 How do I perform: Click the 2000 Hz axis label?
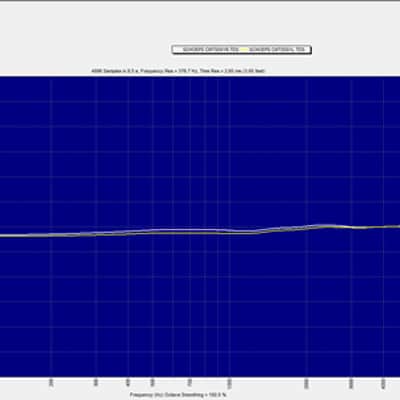307,383
